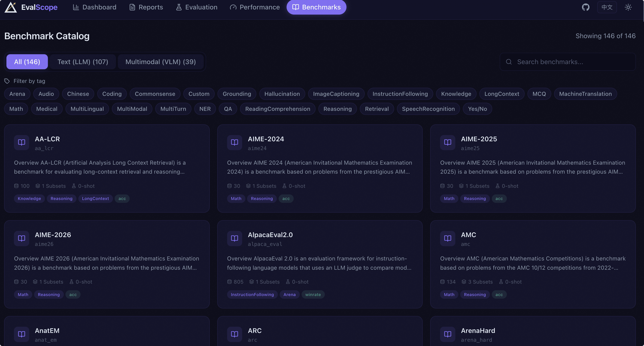Filter by MCQ tag
This screenshot has height=346, width=644.
pyautogui.click(x=539, y=94)
